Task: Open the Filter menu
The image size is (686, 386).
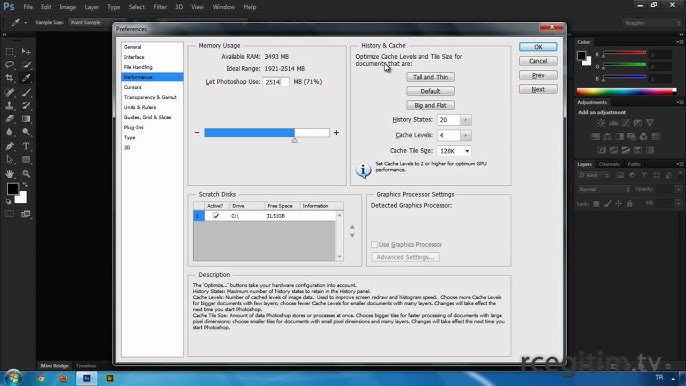Action: point(160,7)
